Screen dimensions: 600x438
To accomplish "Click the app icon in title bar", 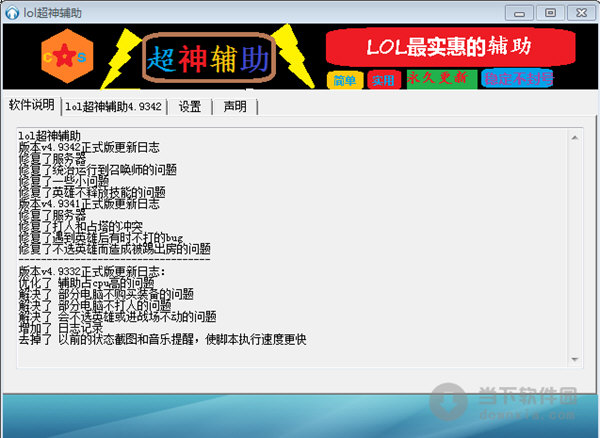I will [x=12, y=13].
